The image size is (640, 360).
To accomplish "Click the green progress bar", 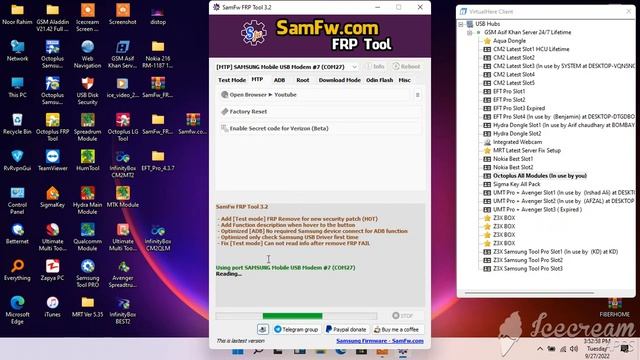I will [x=292, y=316].
